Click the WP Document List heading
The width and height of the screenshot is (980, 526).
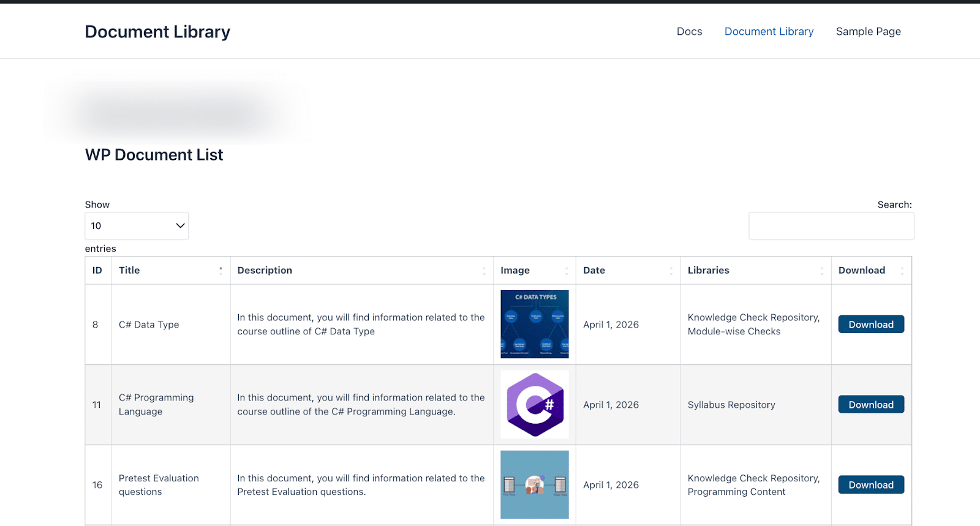154,155
